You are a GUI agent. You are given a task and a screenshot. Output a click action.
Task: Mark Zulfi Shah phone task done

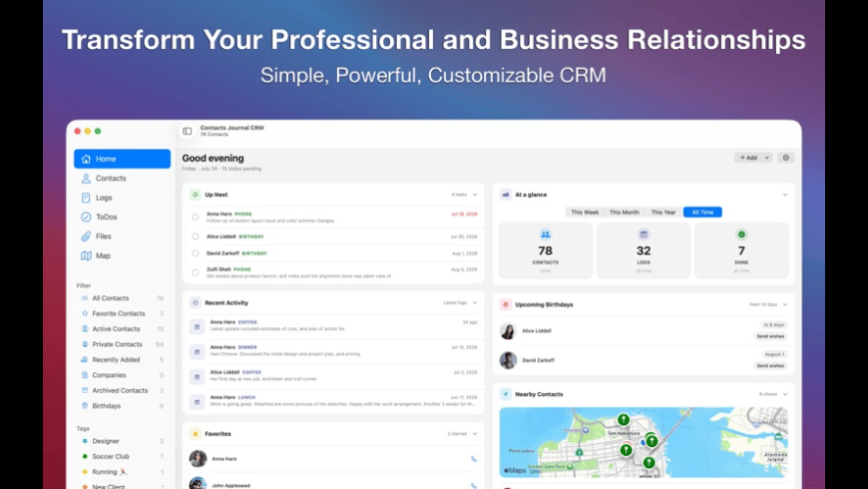(196, 272)
